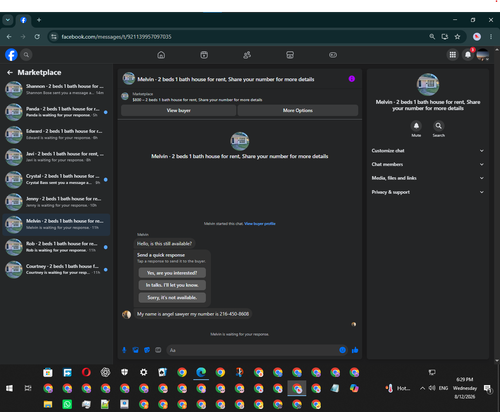Send quick response 'Yes, are you interested?'
The image size is (500, 412).
[x=172, y=273]
